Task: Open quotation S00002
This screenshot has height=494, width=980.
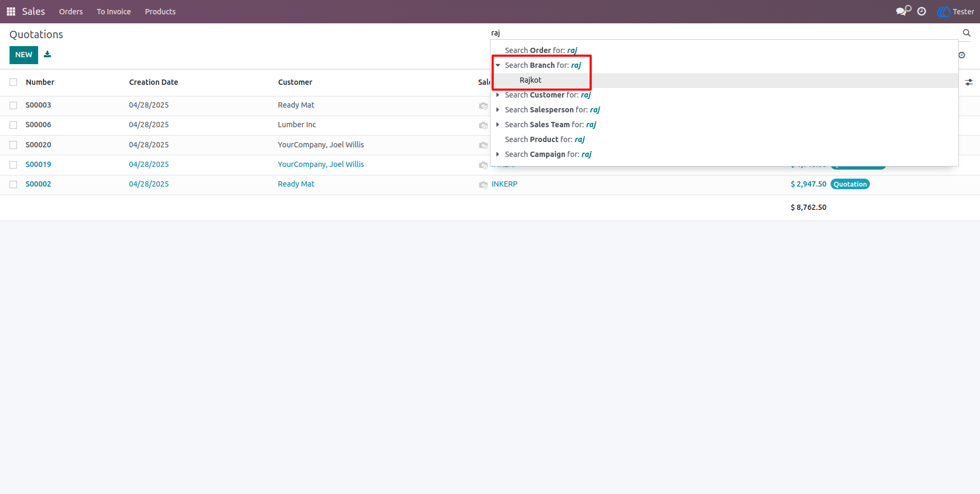Action: click(38, 184)
